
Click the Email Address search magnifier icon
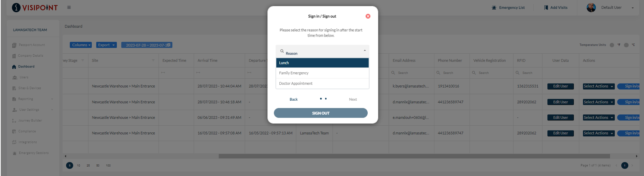pos(393,73)
